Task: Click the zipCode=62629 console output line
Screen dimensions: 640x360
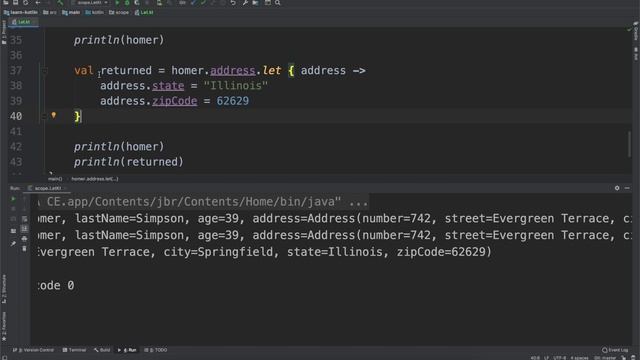Action: [265, 252]
